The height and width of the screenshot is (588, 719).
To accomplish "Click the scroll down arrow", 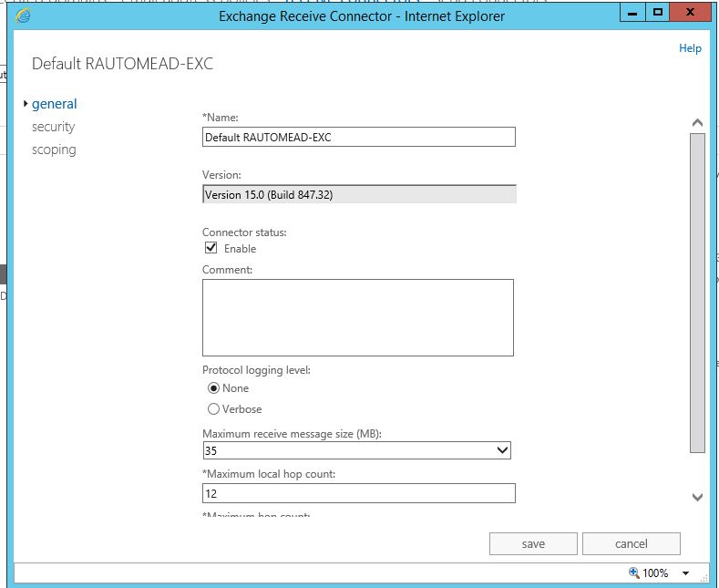I will click(x=697, y=497).
